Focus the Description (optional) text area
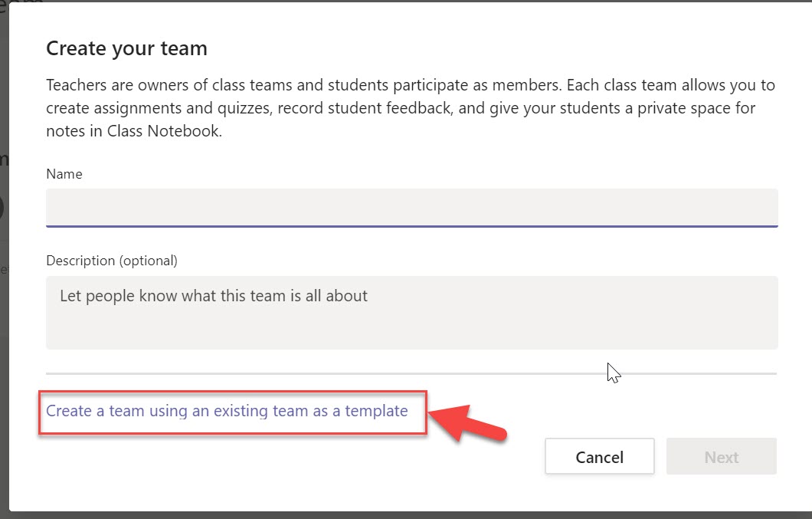Image resolution: width=812 pixels, height=519 pixels. [411, 313]
